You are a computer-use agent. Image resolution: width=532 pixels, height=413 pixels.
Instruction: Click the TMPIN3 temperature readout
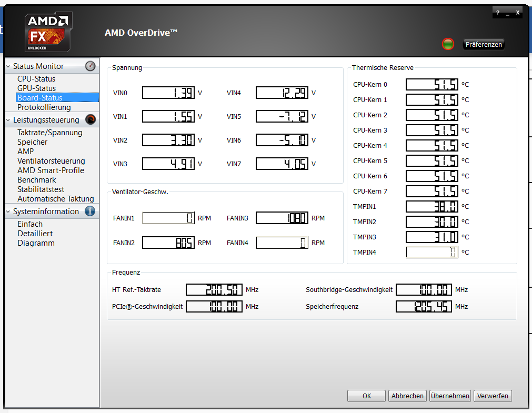point(432,237)
